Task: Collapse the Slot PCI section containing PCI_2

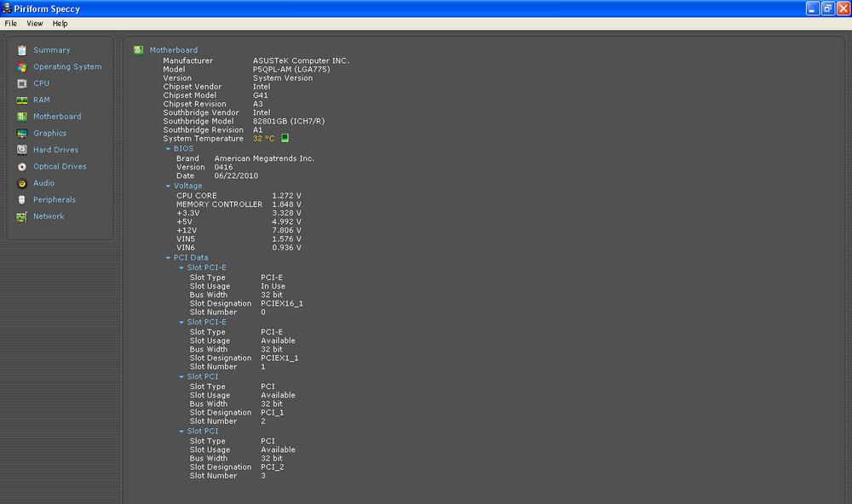Action: [181, 432]
